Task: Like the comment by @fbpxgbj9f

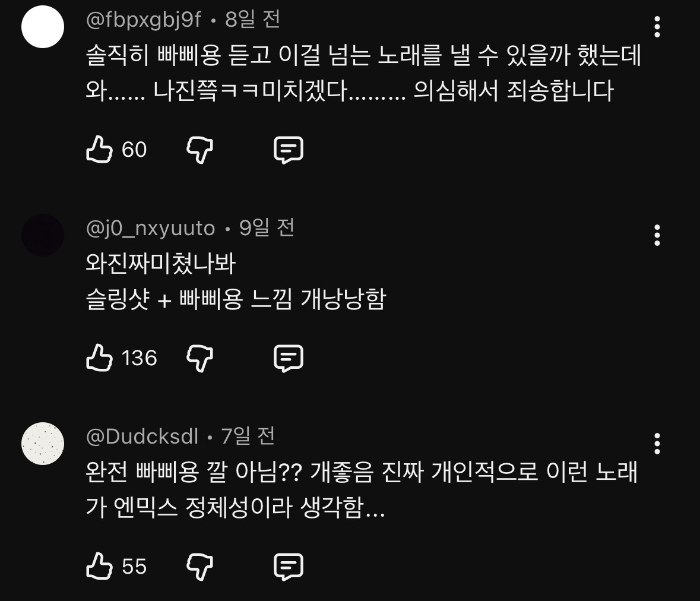Action: 99,150
